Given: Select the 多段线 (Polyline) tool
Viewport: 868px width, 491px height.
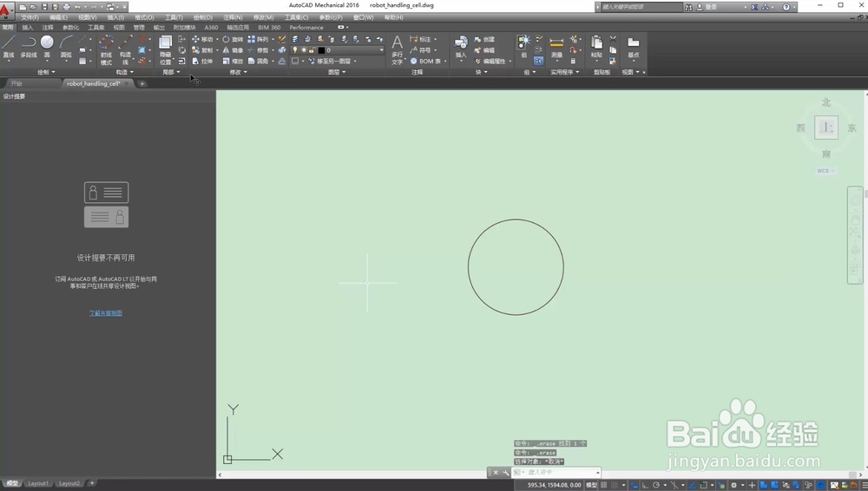Looking at the screenshot, I should pos(29,47).
